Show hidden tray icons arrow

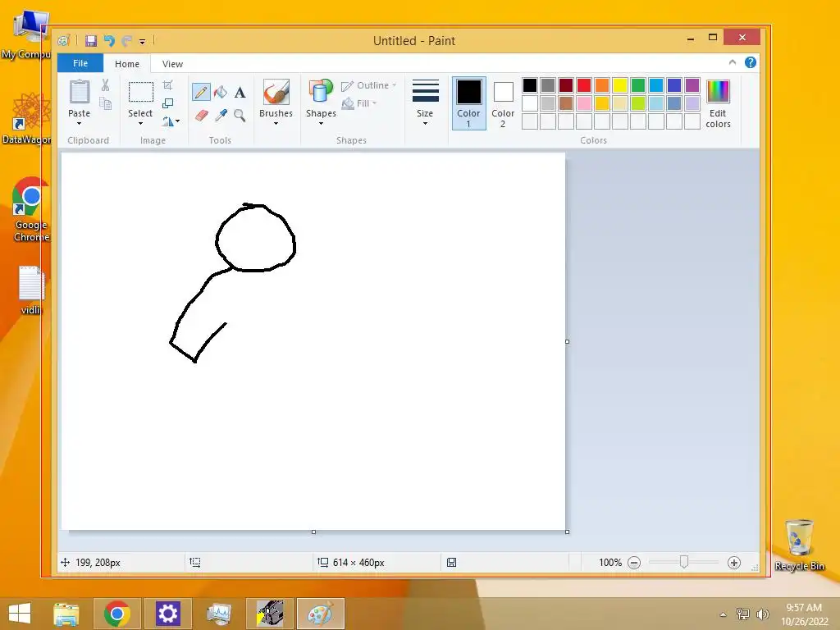[x=724, y=614]
